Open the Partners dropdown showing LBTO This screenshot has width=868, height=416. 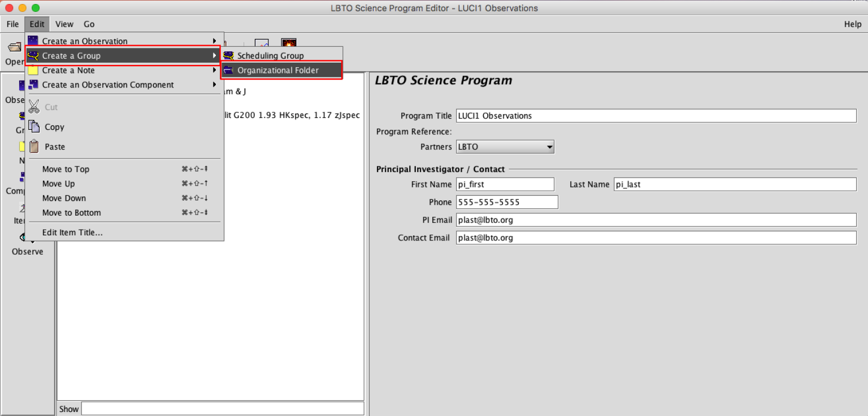tap(505, 147)
